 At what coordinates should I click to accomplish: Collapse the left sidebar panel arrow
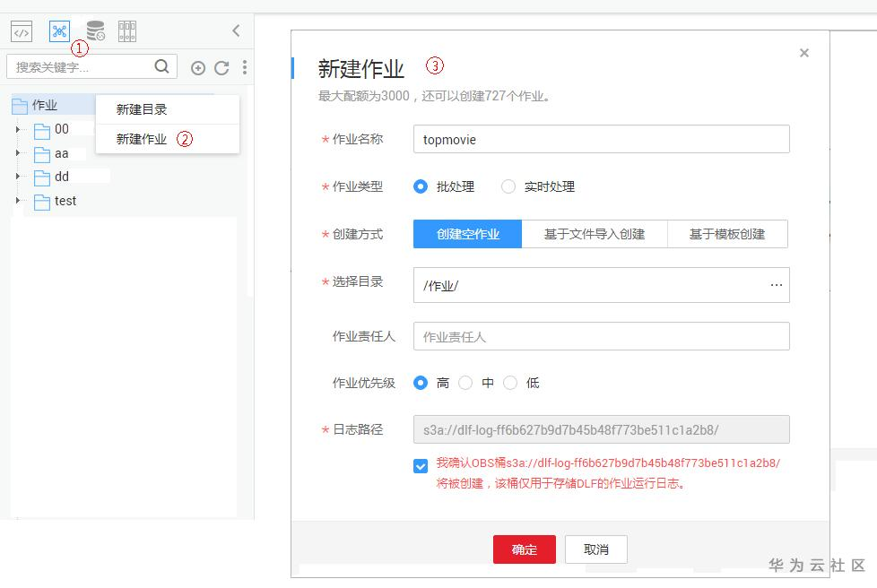(x=237, y=30)
